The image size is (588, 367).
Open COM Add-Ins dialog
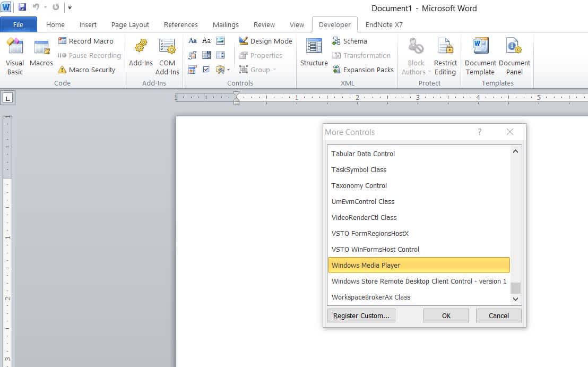coord(167,56)
